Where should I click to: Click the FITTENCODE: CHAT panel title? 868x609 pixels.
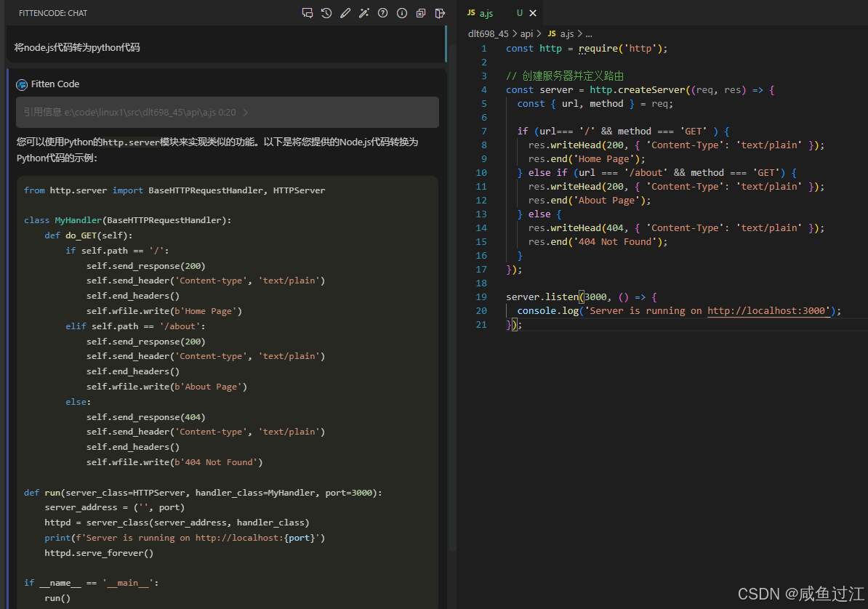53,13
